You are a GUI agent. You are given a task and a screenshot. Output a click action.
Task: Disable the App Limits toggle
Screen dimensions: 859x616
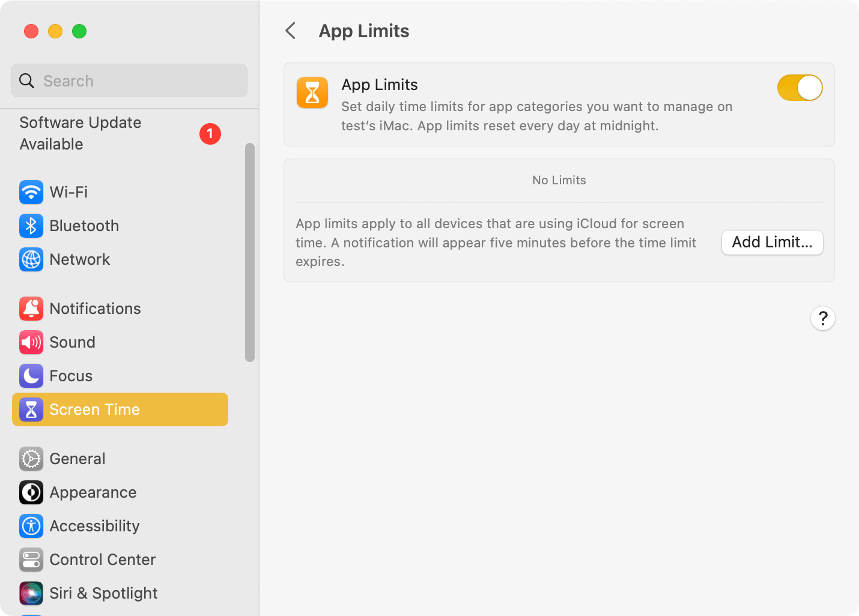click(x=800, y=87)
